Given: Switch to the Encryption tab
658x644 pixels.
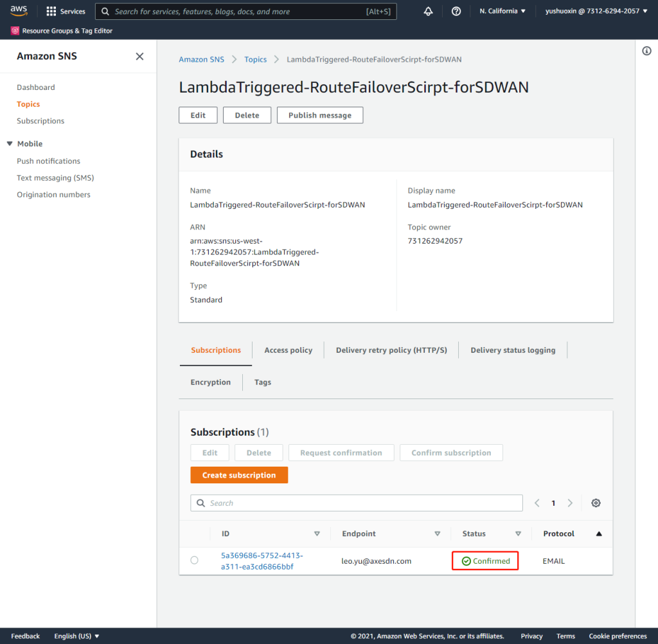Looking at the screenshot, I should pos(210,382).
